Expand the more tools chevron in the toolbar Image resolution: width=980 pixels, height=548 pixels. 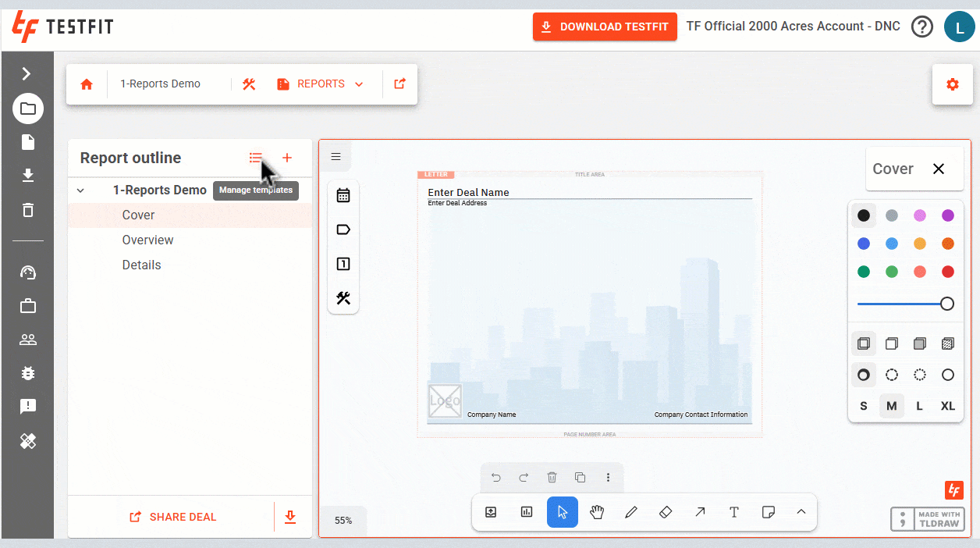pyautogui.click(x=801, y=511)
